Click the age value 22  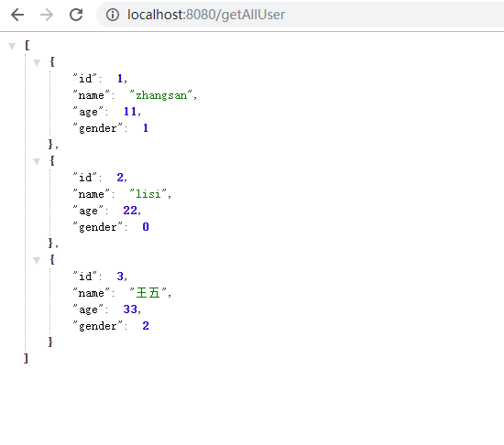coord(130,211)
